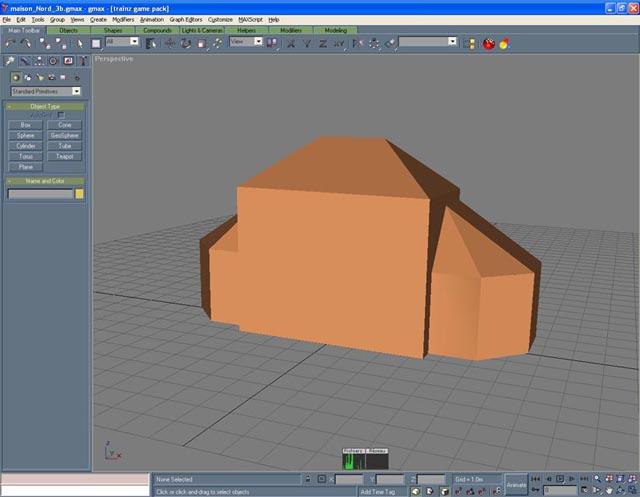640x497 pixels.
Task: Open the selection filter 'All' dropdown
Action: [x=120, y=43]
